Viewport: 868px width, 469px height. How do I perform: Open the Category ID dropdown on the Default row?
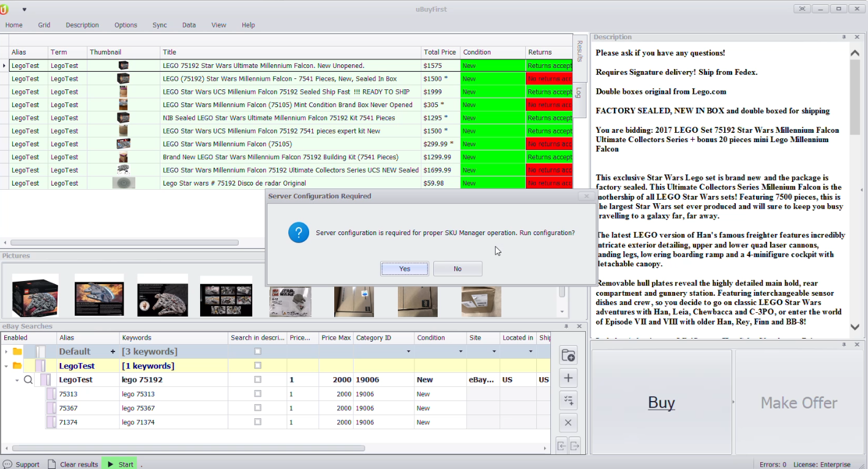coord(408,352)
